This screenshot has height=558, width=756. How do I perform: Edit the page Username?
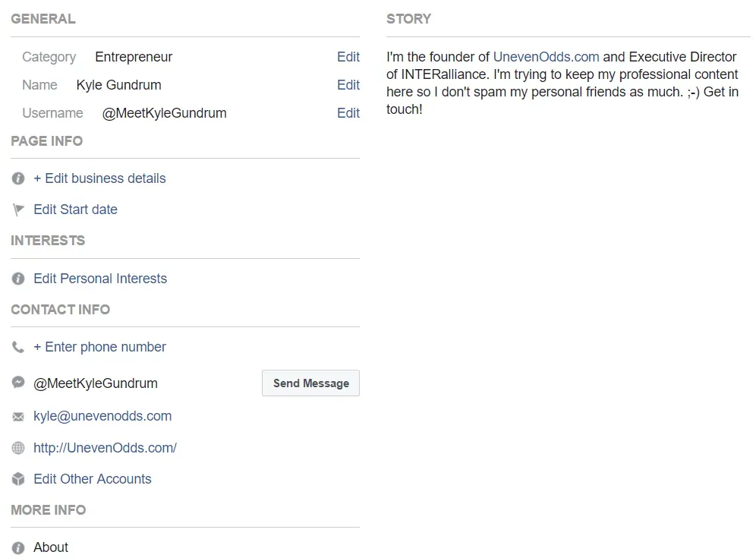348,112
